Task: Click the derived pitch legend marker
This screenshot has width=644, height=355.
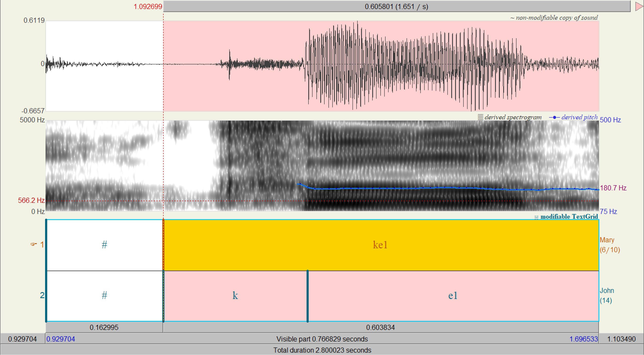Action: coord(554,117)
